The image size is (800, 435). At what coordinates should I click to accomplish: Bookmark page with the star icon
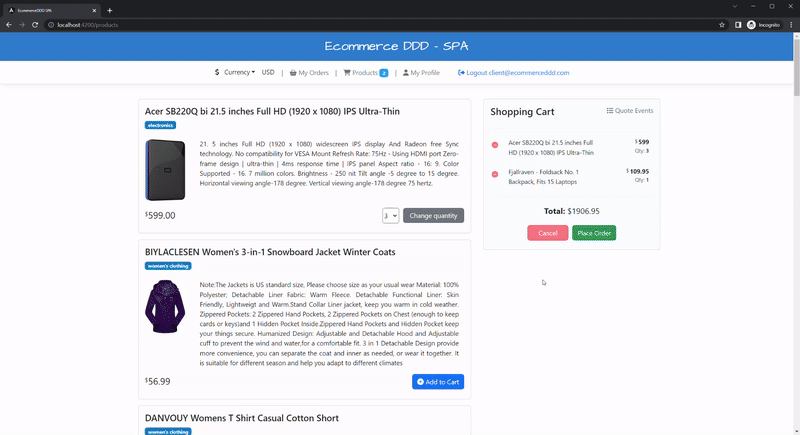point(721,24)
